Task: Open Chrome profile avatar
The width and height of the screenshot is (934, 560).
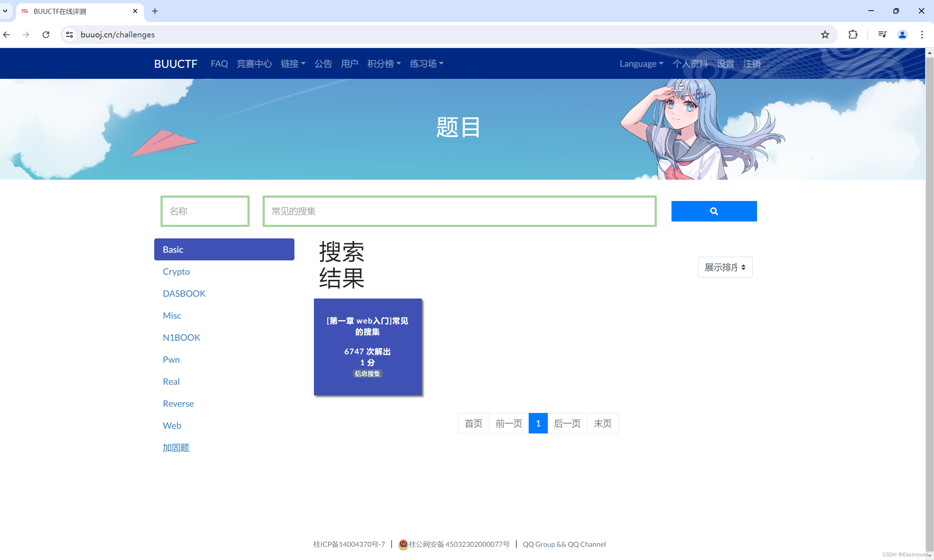Action: tap(902, 35)
